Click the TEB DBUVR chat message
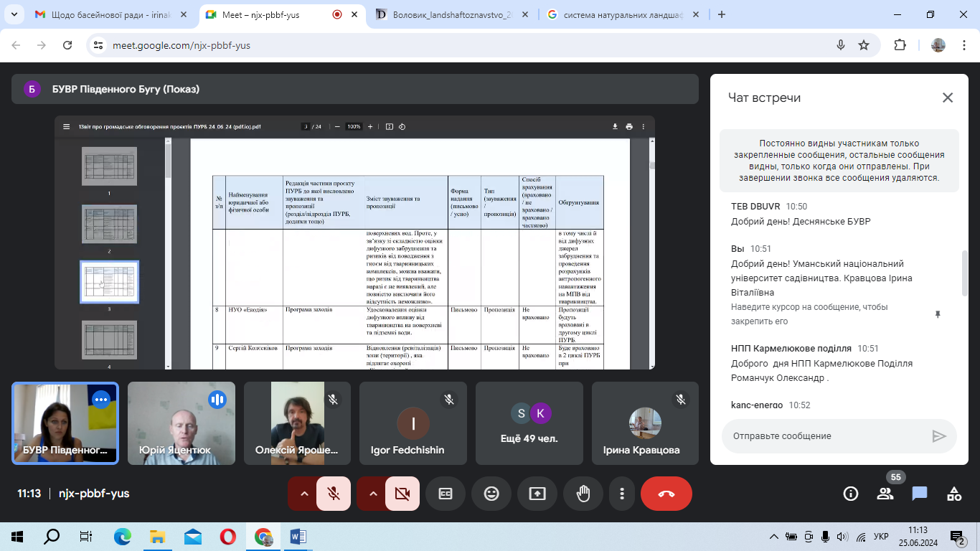The image size is (980, 551). point(801,222)
